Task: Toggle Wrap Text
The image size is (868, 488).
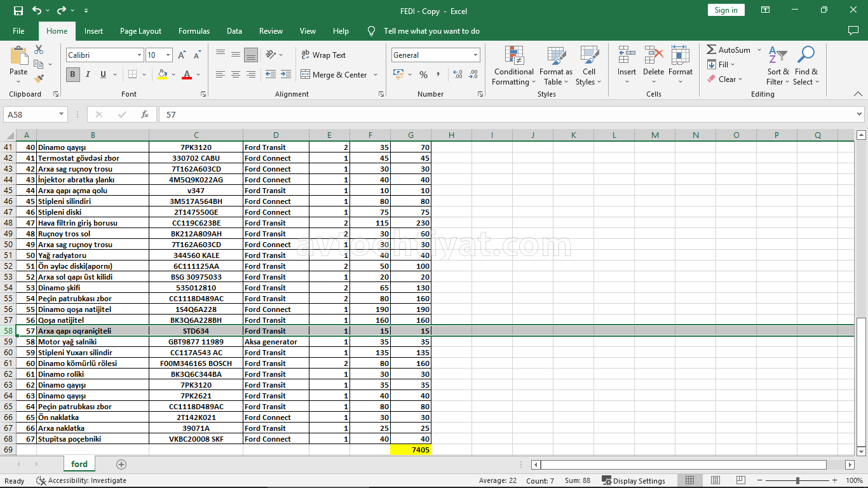Action: click(x=324, y=55)
